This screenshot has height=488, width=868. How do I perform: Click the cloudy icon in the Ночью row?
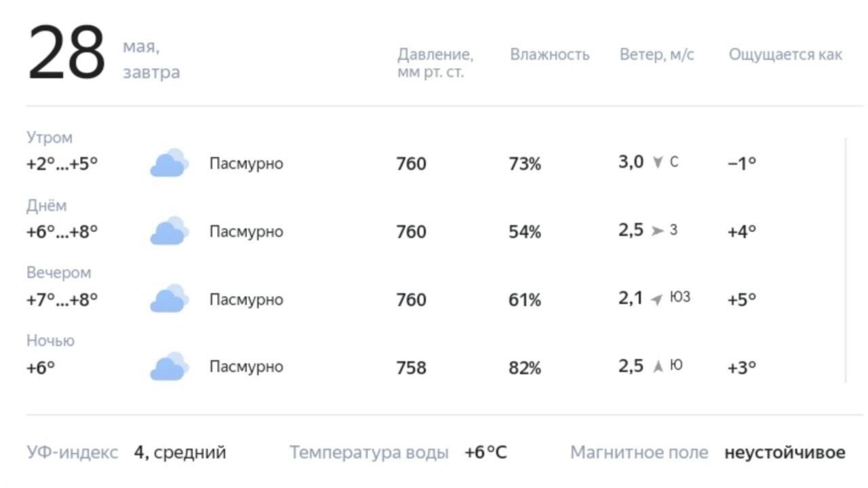click(169, 367)
